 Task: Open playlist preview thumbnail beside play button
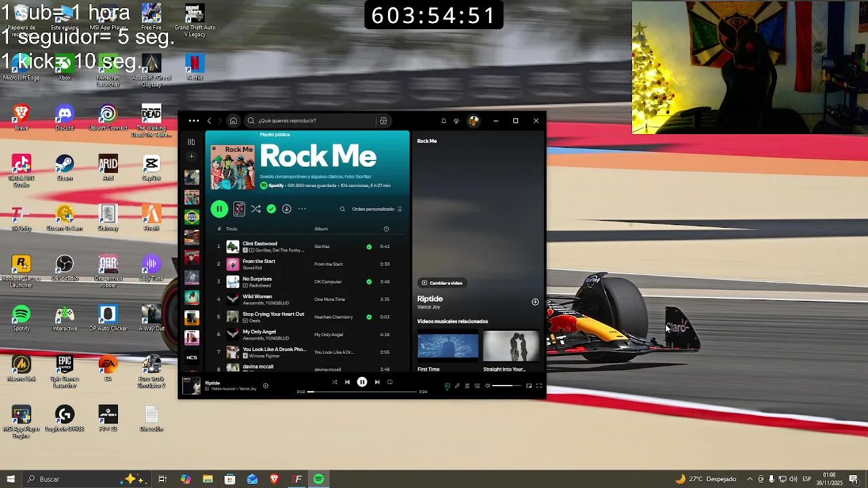pos(239,209)
